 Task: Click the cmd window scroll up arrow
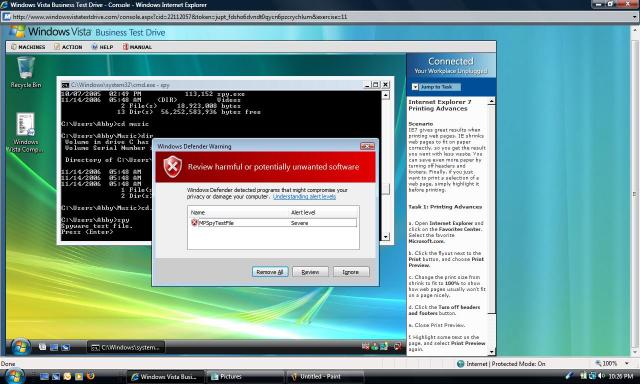tap(386, 95)
